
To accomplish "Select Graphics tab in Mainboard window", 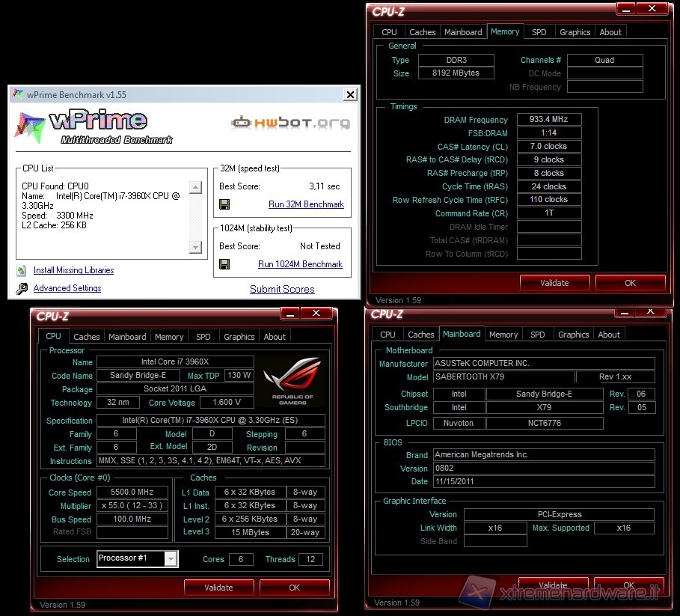I will pos(573,335).
